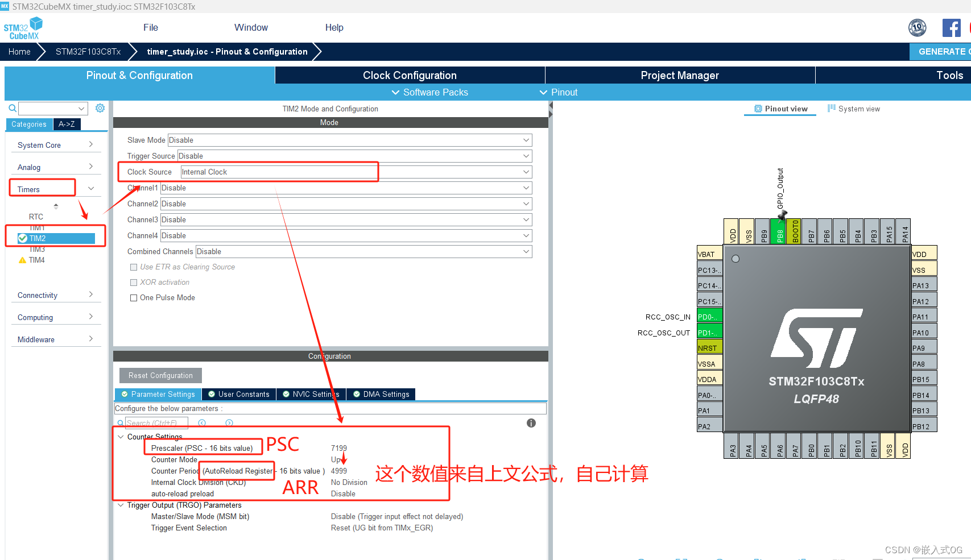Click the 10-year anniversary badge icon
This screenshot has width=971, height=560.
click(x=918, y=27)
